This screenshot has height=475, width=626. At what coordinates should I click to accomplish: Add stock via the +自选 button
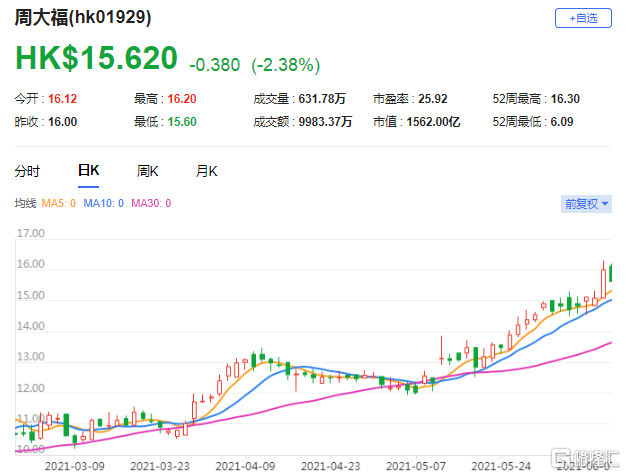click(x=583, y=18)
